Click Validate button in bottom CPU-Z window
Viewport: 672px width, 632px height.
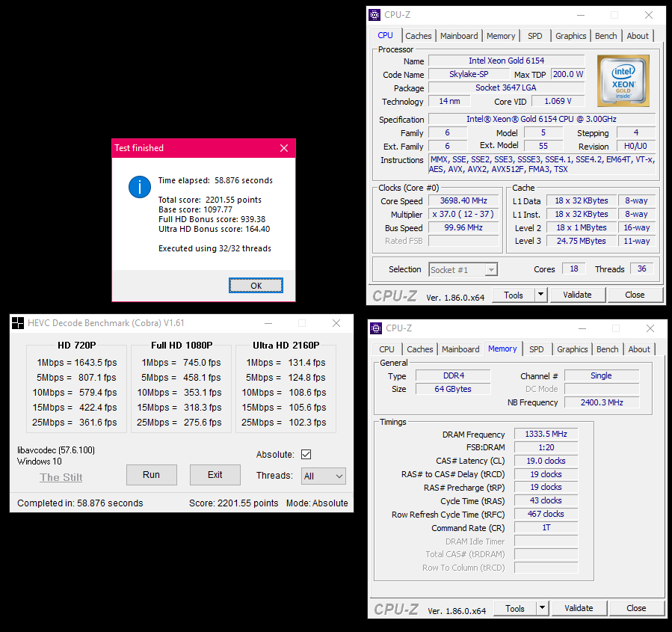579,608
